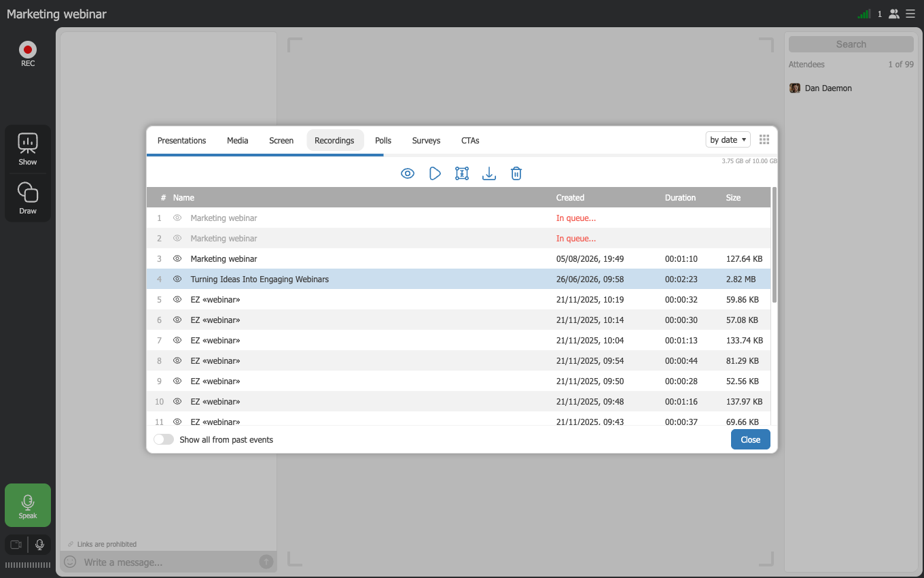Viewport: 924px width, 578px height.
Task: Click the eye preview toolbar icon
Action: point(408,173)
